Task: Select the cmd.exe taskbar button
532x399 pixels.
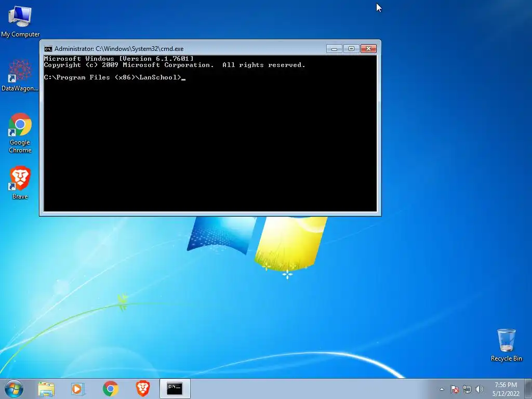Action: (x=175, y=389)
